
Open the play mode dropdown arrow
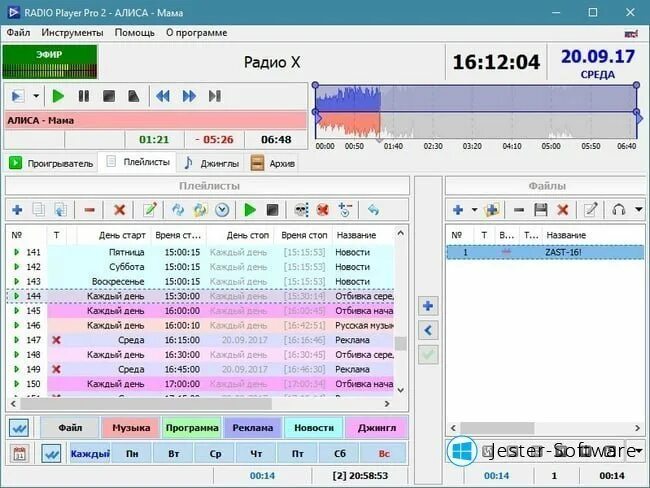[36, 96]
